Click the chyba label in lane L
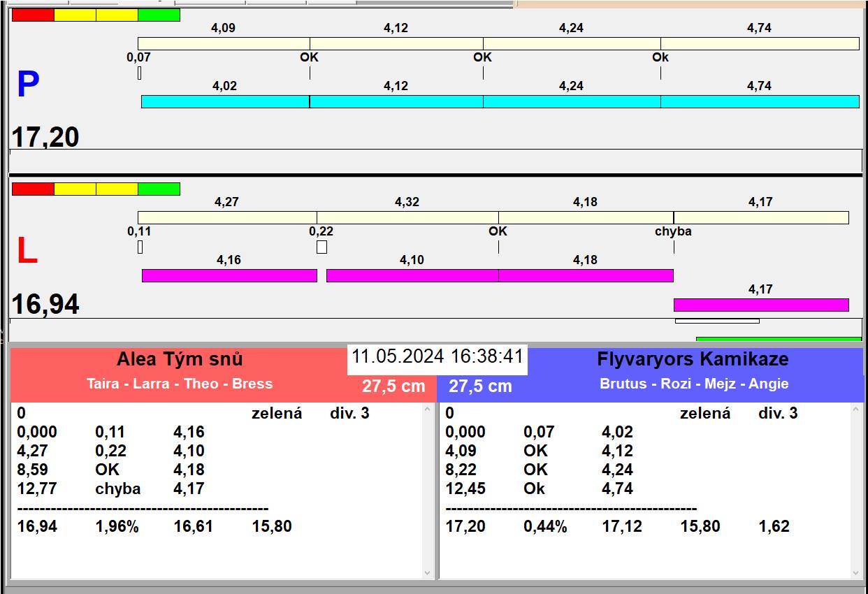Image resolution: width=868 pixels, height=594 pixels. click(x=673, y=231)
